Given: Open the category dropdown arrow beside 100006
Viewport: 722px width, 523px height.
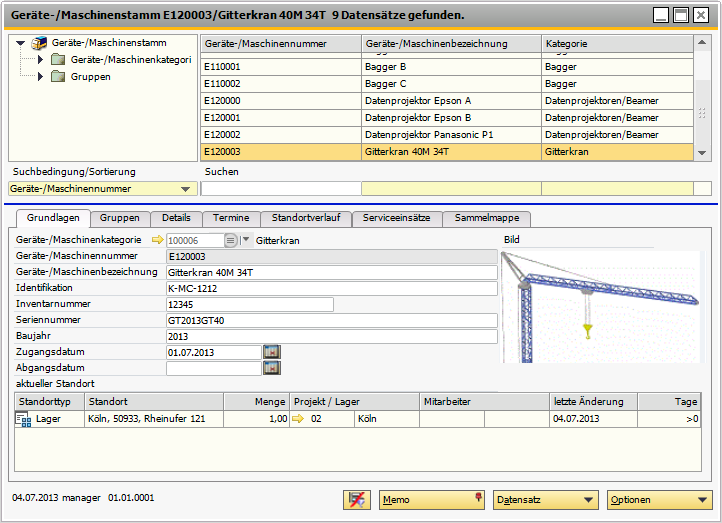Looking at the screenshot, I should click(x=246, y=240).
